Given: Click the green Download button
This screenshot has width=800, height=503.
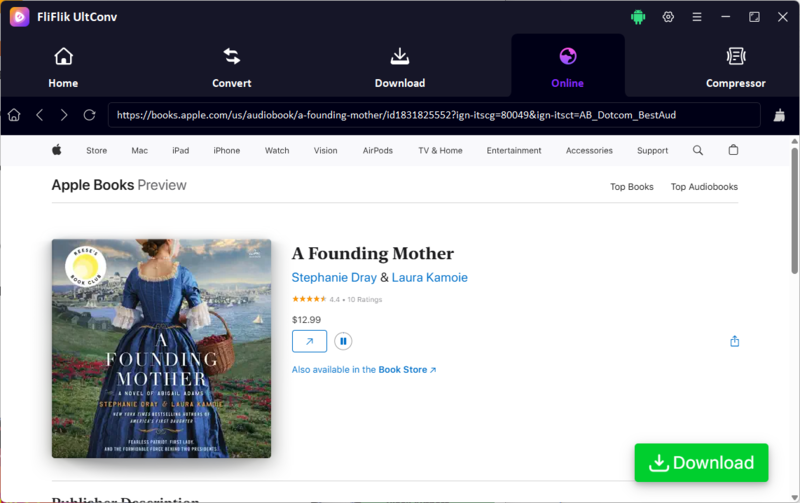Looking at the screenshot, I should click(701, 462).
